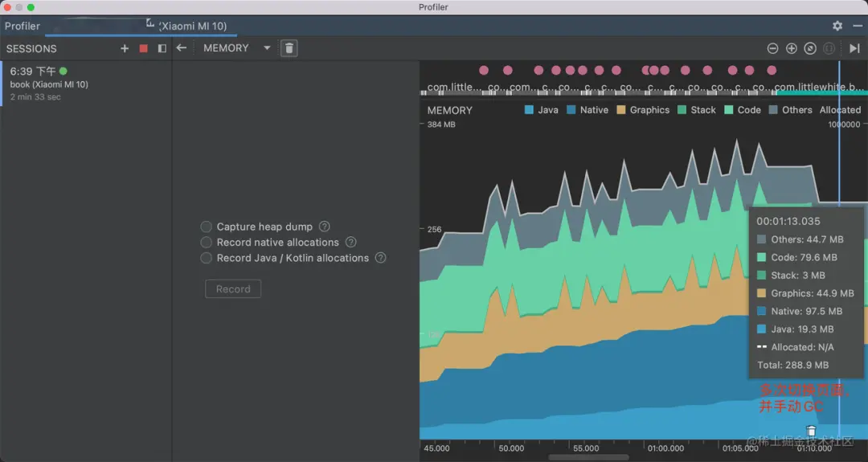The height and width of the screenshot is (462, 868).
Task: Select Record Java / Kotlin allocations option
Action: point(207,258)
